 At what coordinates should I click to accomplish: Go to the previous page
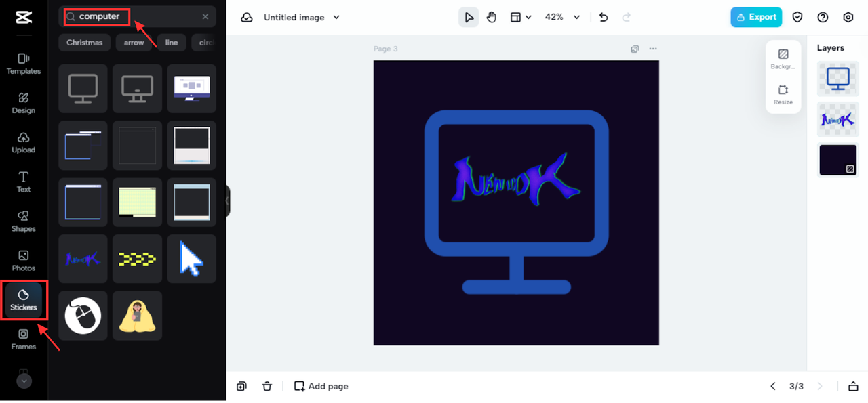tap(772, 386)
